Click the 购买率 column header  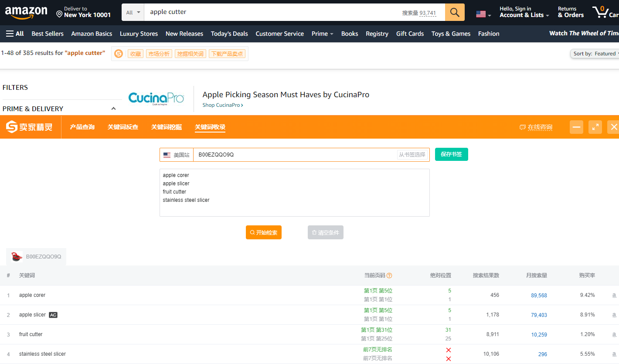coord(587,276)
